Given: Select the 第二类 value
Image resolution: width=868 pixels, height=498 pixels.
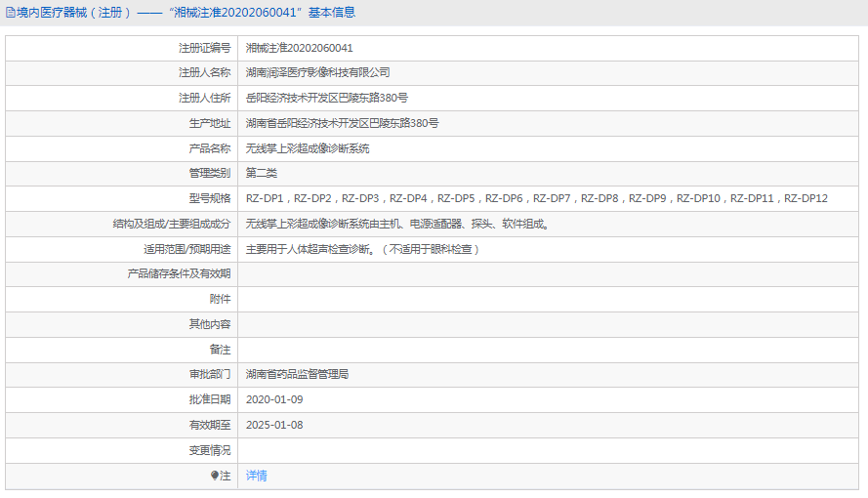Looking at the screenshot, I should pyautogui.click(x=262, y=173).
